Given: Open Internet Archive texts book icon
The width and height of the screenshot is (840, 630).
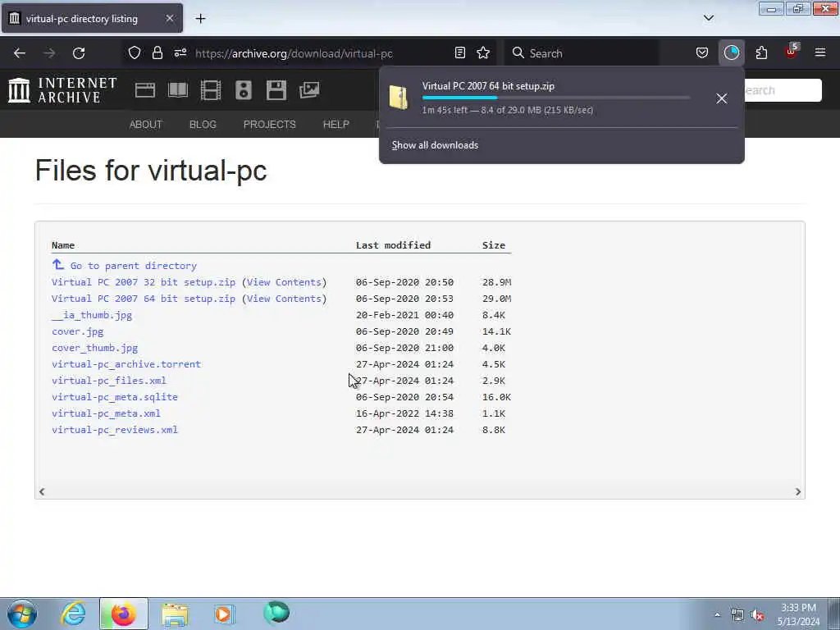Looking at the screenshot, I should pos(178,90).
